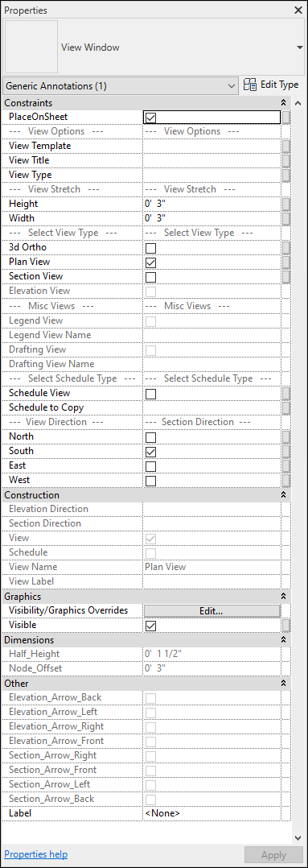Enable the Section View checkbox
Viewport: 308px width, 868px height.
(150, 276)
